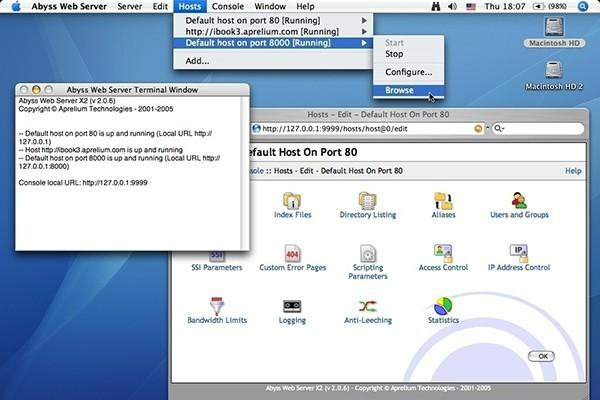
Task: Open the Help menu in menu bar
Action: (x=305, y=7)
